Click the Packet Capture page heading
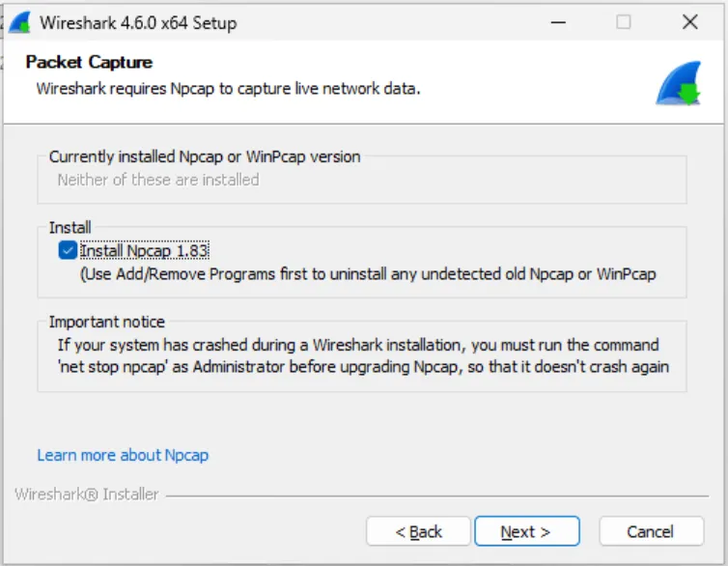This screenshot has width=728, height=566. pos(89,63)
